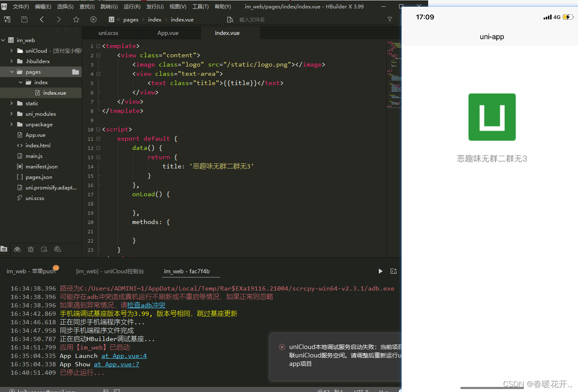
Task: Click the open folder icon beside pages
Action: [75, 72]
